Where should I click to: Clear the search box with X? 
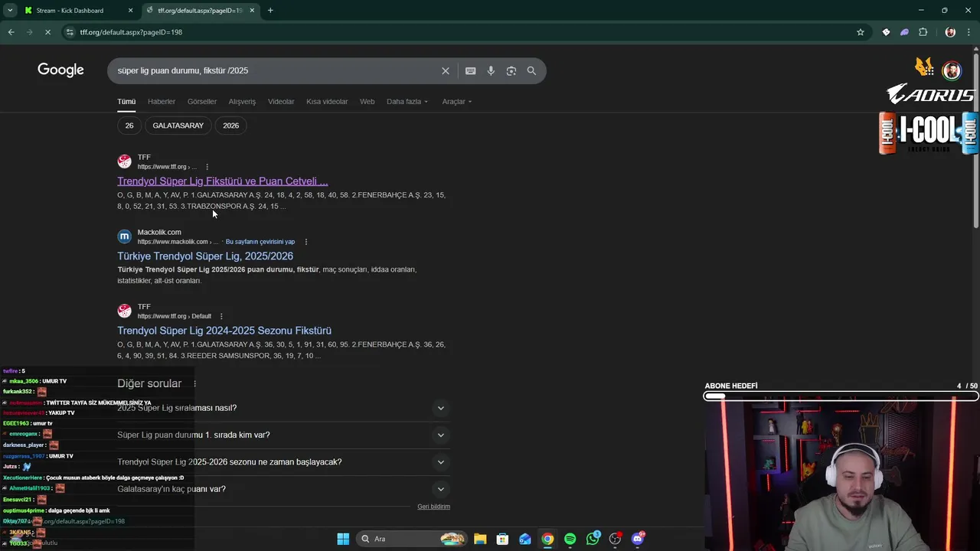coord(446,70)
